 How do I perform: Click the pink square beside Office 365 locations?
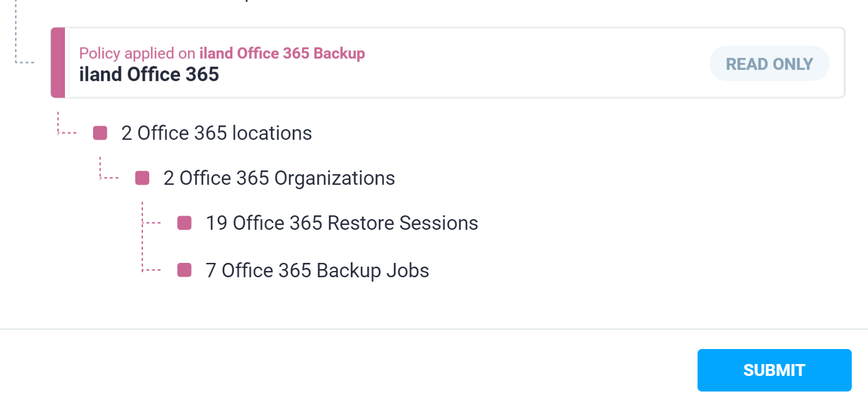(x=100, y=133)
